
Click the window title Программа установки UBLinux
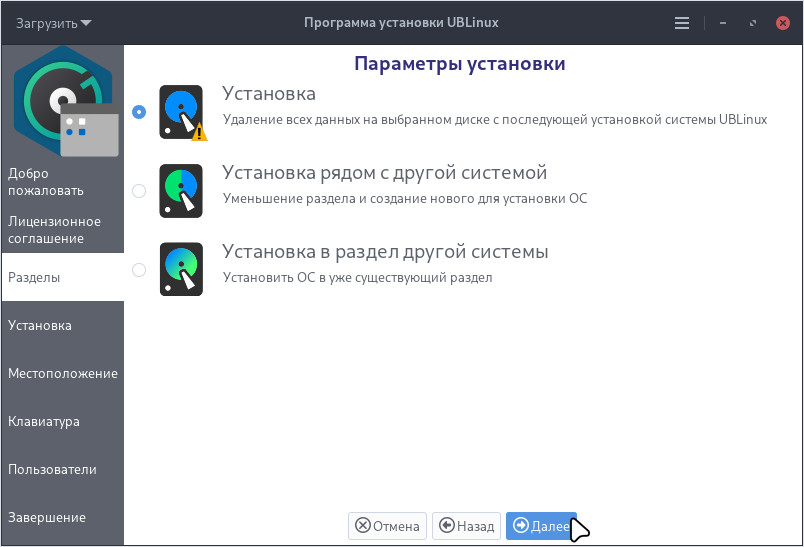click(401, 23)
